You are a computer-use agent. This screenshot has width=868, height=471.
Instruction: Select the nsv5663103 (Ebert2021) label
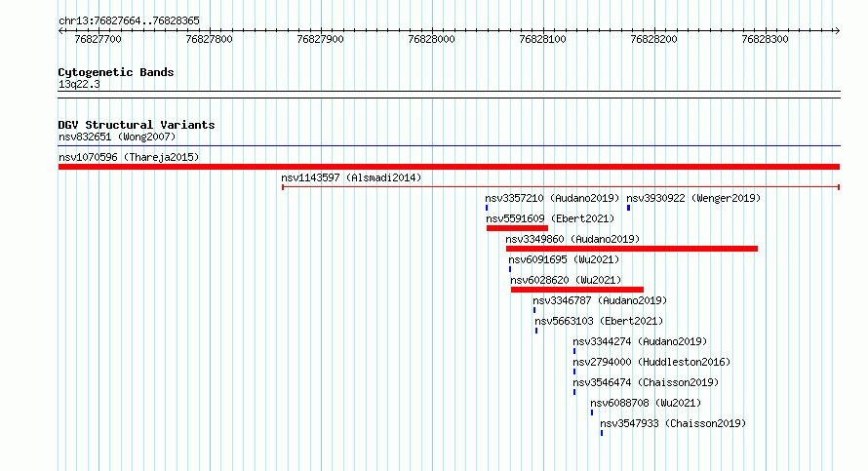599,321
